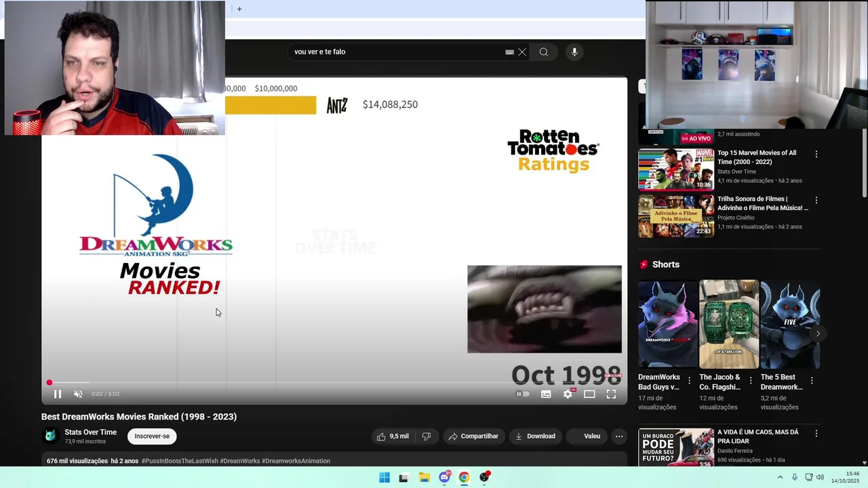
Task: Click the red playhead scrubber dot
Action: coord(49,383)
